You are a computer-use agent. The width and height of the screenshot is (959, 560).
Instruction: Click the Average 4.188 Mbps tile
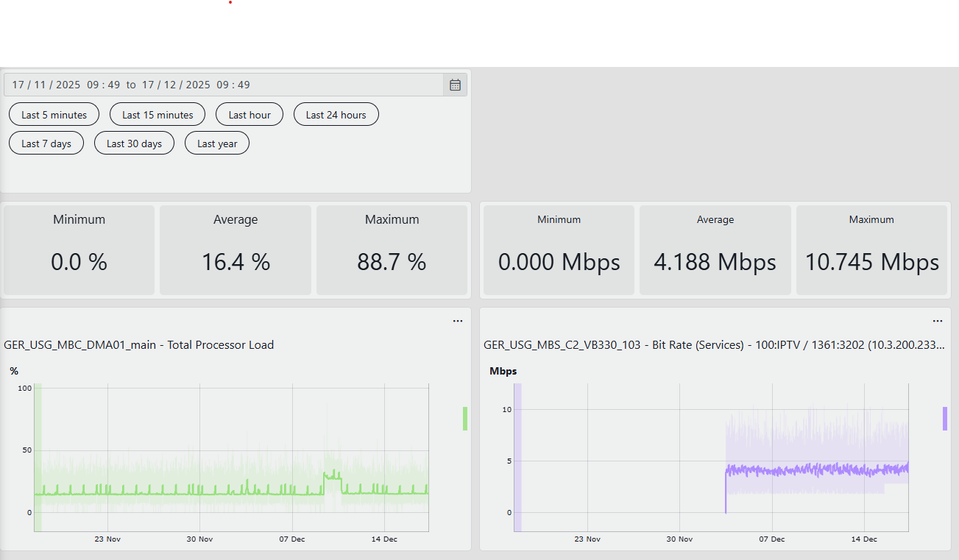(715, 250)
